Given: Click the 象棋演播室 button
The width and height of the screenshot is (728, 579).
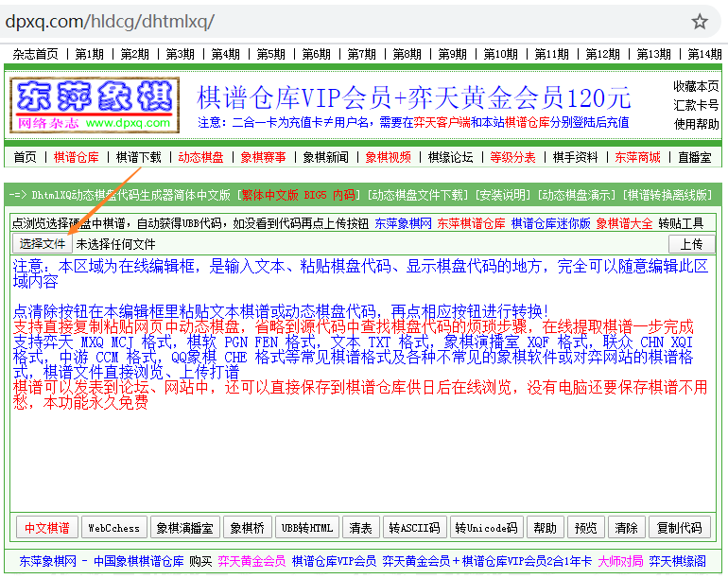Looking at the screenshot, I should (184, 528).
